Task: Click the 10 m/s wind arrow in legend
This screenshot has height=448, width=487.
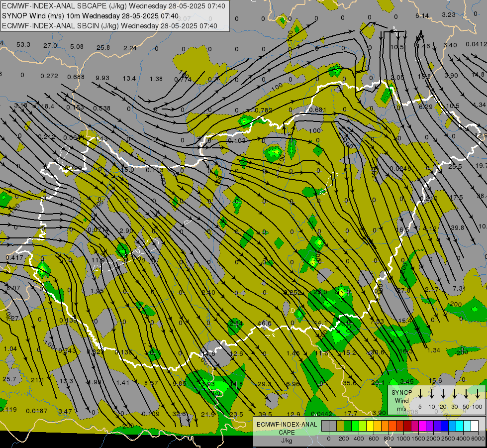Action: [x=431, y=394]
